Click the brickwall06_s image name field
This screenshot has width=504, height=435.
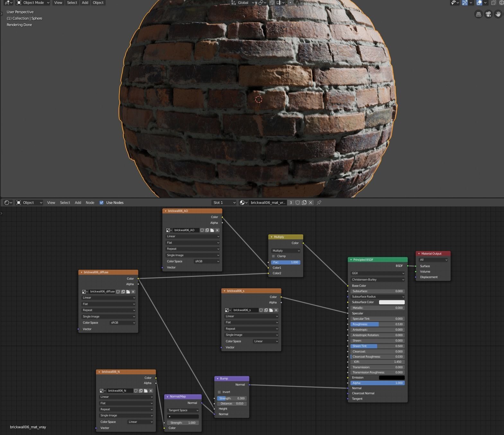[245, 310]
